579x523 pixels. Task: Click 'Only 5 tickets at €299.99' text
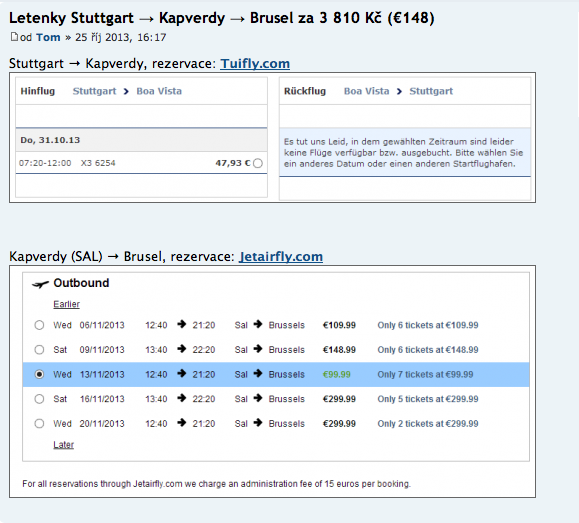[x=428, y=399]
